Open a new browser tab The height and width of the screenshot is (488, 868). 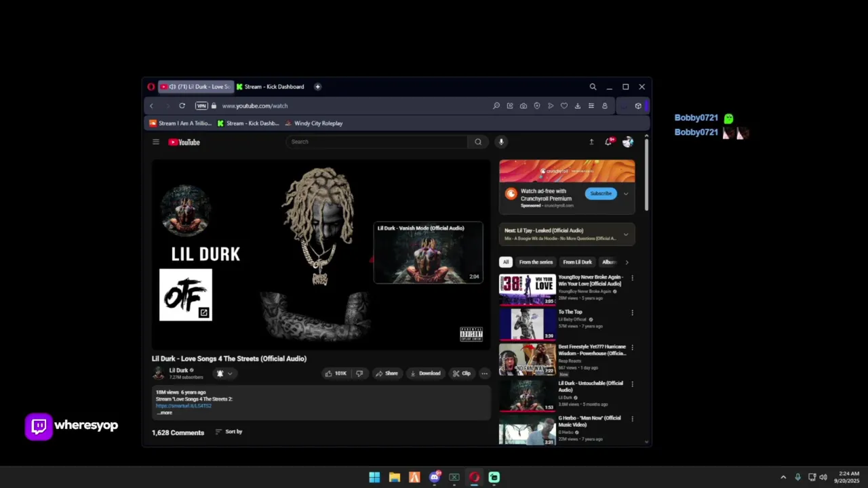coord(317,87)
